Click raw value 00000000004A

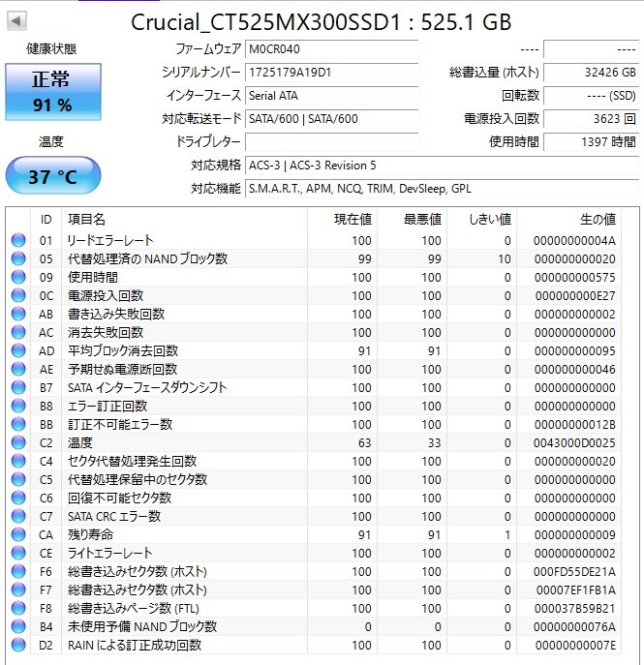pos(574,240)
